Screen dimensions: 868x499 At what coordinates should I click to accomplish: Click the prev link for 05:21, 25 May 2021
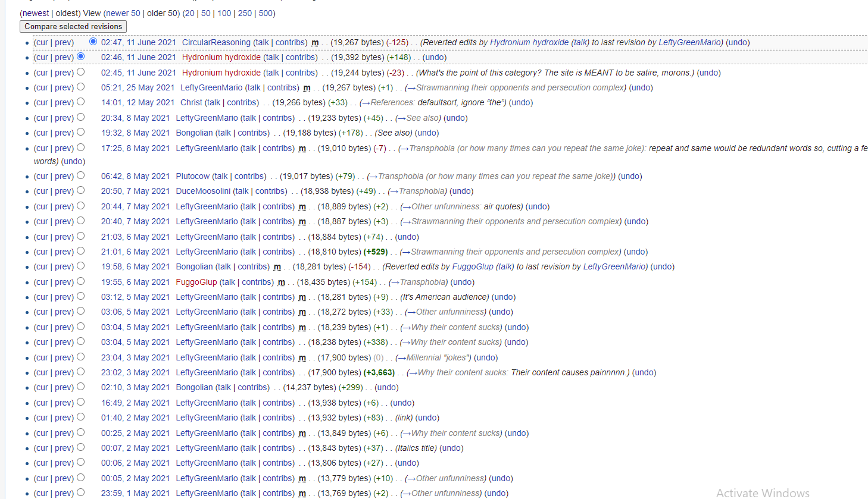pyautogui.click(x=63, y=87)
